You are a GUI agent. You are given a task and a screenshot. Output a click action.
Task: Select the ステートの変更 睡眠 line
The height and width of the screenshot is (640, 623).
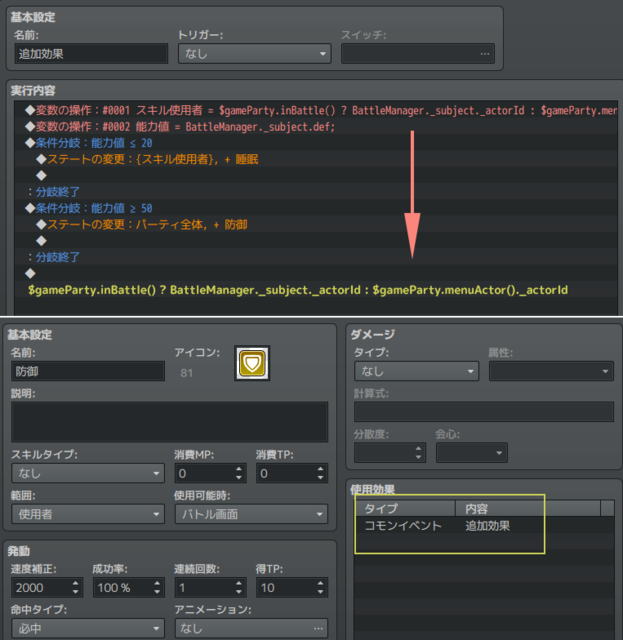click(316, 159)
